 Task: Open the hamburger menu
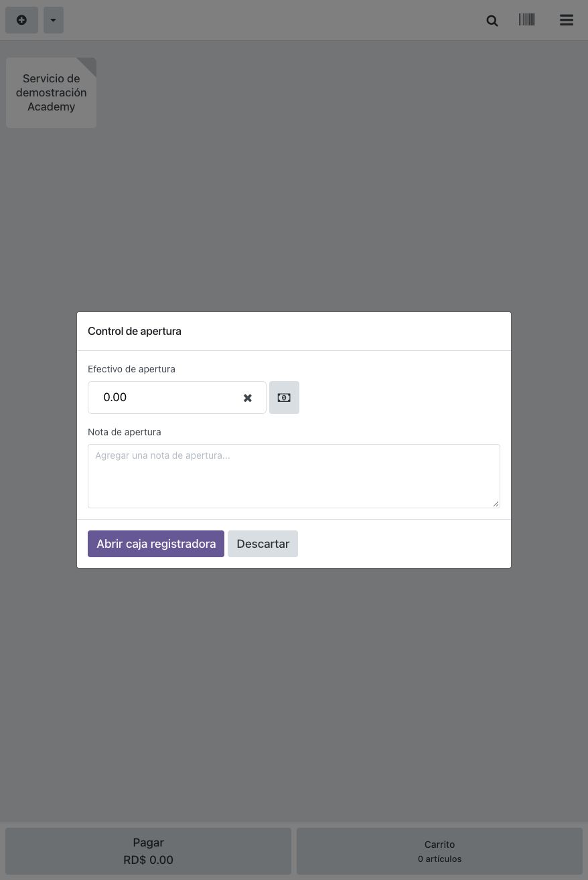click(567, 20)
